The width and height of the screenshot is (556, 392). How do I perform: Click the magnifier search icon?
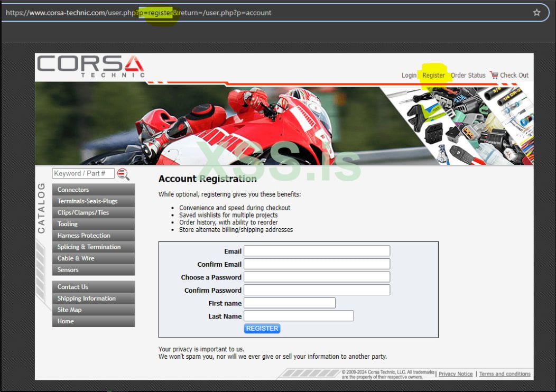[x=123, y=174]
